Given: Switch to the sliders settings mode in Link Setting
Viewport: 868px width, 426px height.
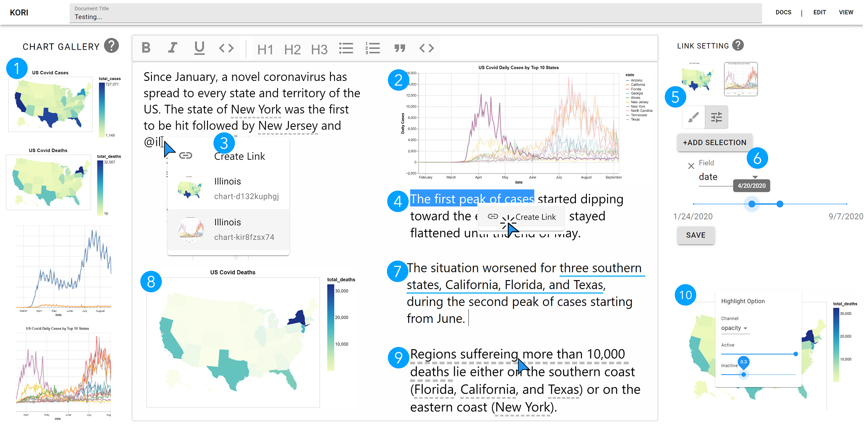Looking at the screenshot, I should 716,117.
